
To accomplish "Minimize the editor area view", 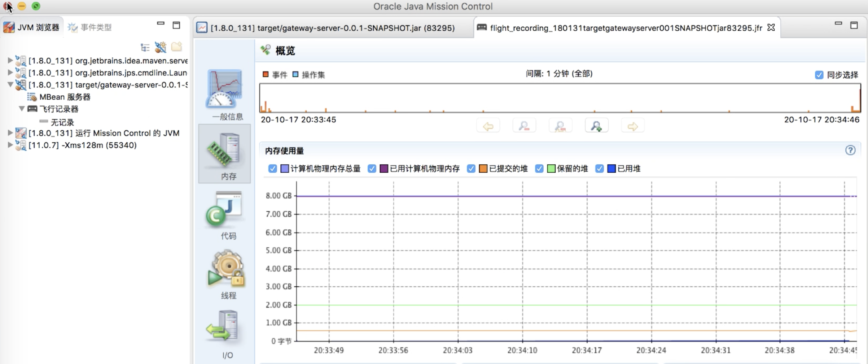I will click(838, 24).
